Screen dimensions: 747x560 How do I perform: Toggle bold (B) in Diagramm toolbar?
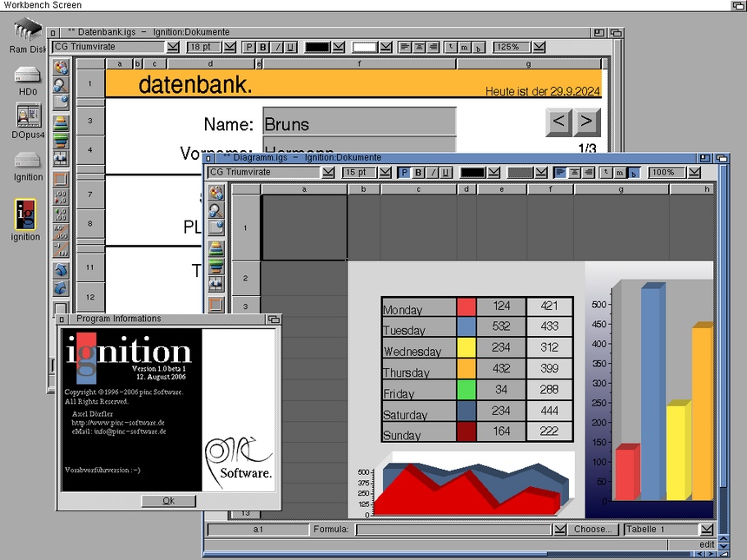tap(419, 173)
